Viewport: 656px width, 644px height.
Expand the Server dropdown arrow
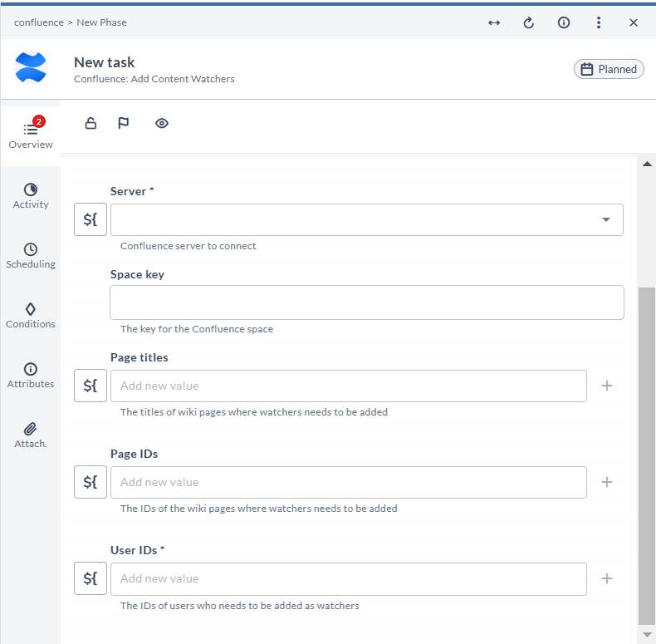606,220
